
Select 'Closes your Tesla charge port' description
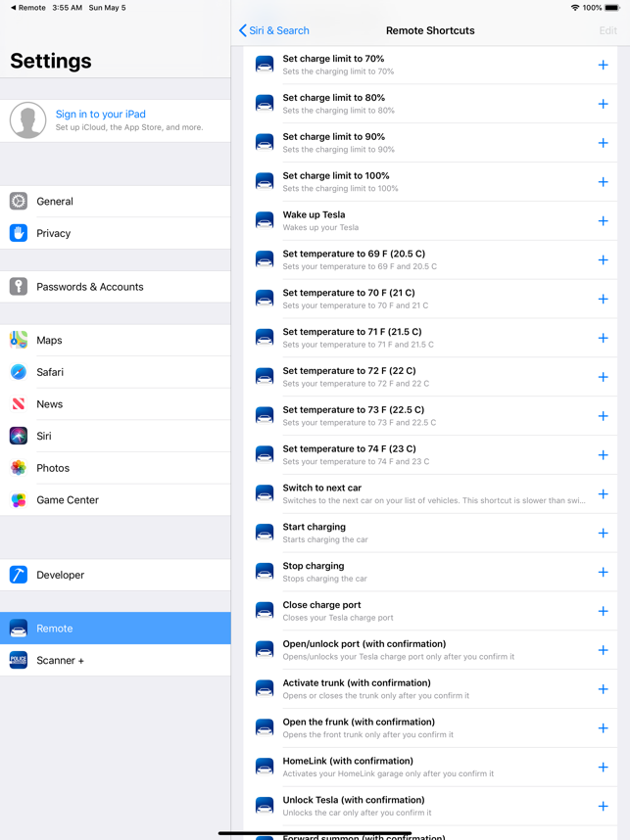pyautogui.click(x=338, y=618)
